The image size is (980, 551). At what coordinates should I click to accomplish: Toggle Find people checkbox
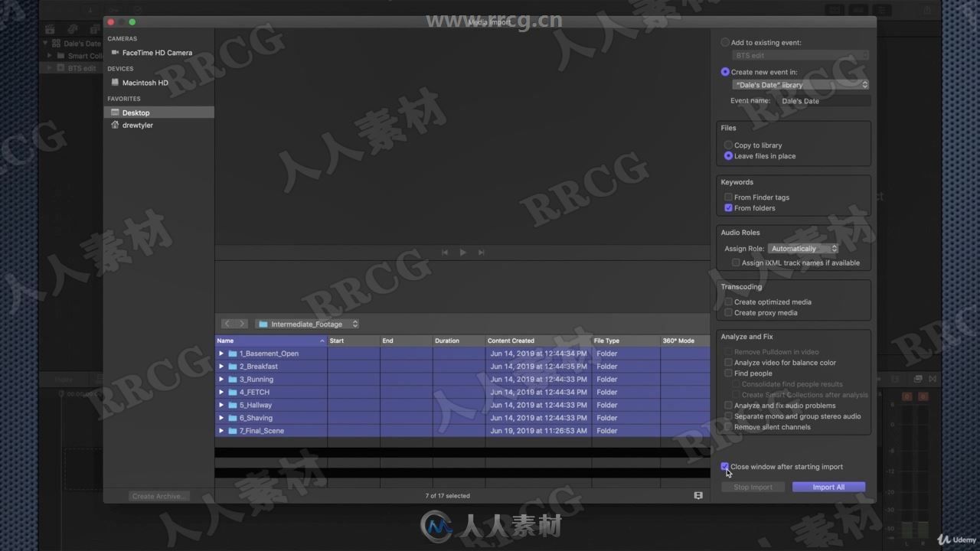pyautogui.click(x=728, y=373)
